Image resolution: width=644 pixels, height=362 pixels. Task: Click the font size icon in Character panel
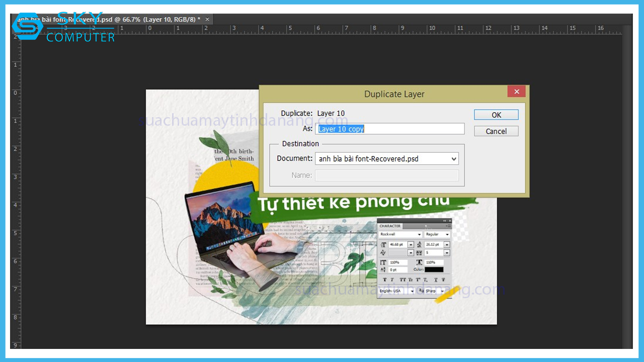point(383,245)
